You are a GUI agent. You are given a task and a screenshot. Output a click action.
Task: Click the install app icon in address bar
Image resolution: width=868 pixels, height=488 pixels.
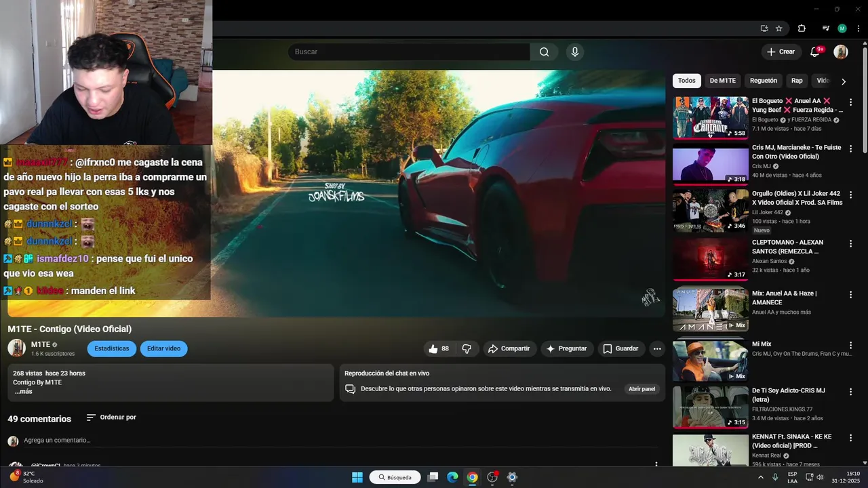tap(764, 28)
